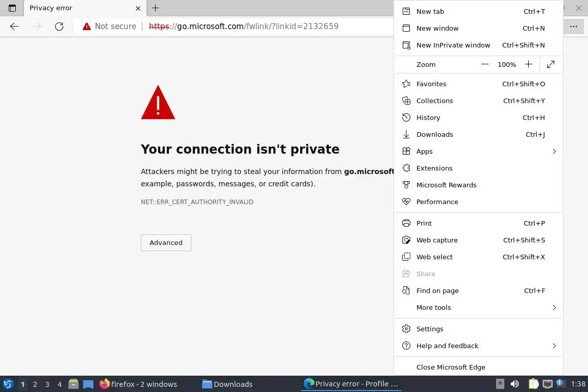The image size is (588, 392).
Task: Open History from the clock icon
Action: click(406, 117)
